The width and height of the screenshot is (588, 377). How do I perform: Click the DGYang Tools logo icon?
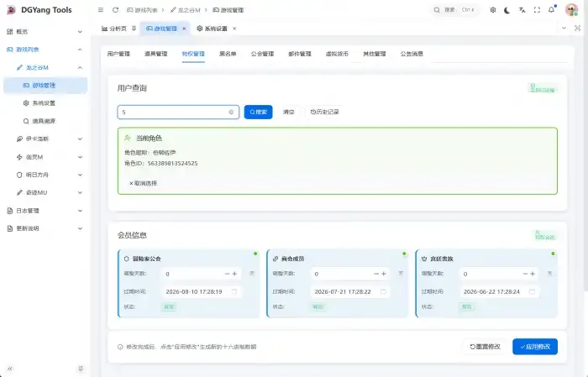11,10
